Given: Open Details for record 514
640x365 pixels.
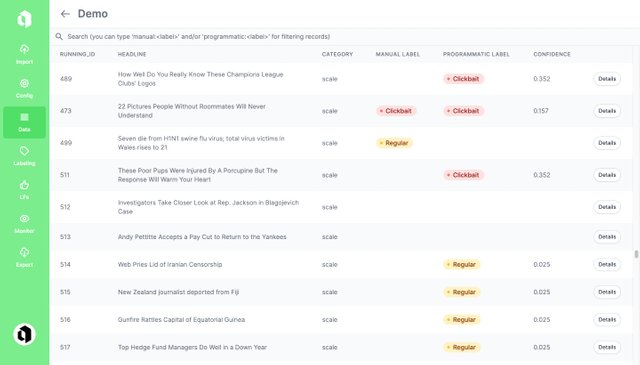Looking at the screenshot, I should pos(607,265).
